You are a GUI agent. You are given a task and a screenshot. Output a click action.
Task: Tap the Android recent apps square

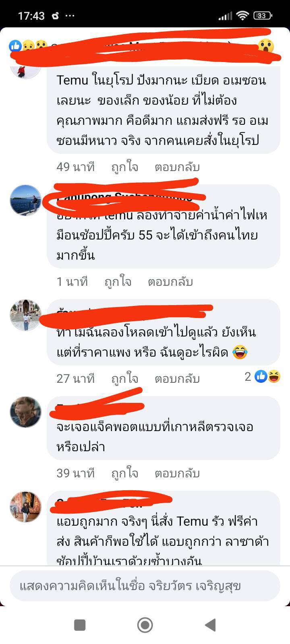coord(80,625)
